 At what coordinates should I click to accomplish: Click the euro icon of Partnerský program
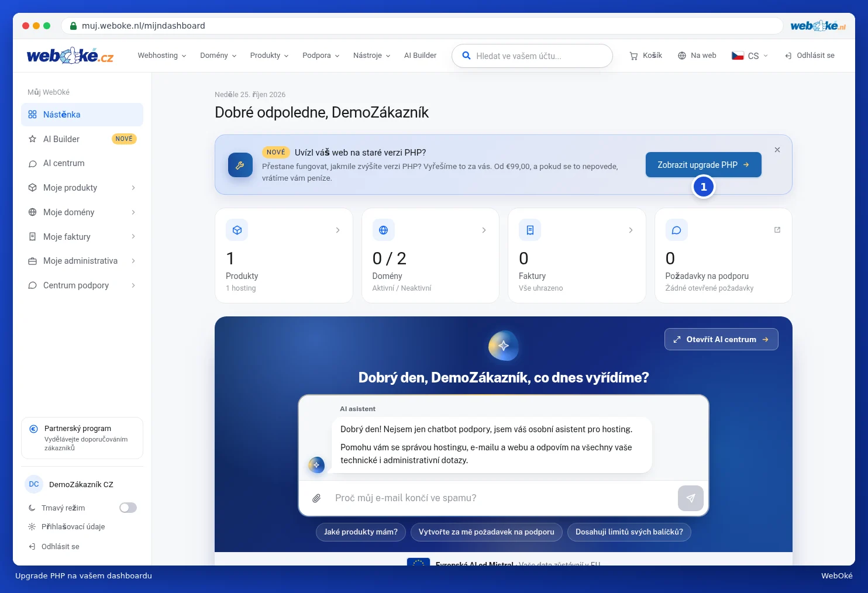click(34, 429)
